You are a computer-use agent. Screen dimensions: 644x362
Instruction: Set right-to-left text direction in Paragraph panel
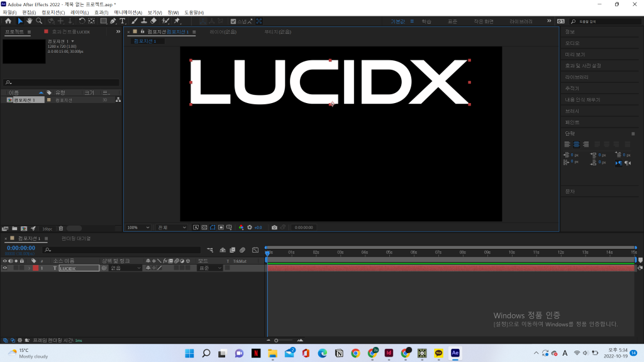pos(628,163)
